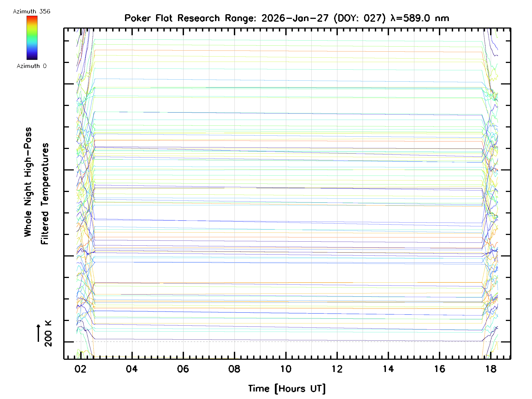Click the 'Whole Night High-Pass' axis label
Screen dimensions: 532x399
pyautogui.click(x=28, y=182)
